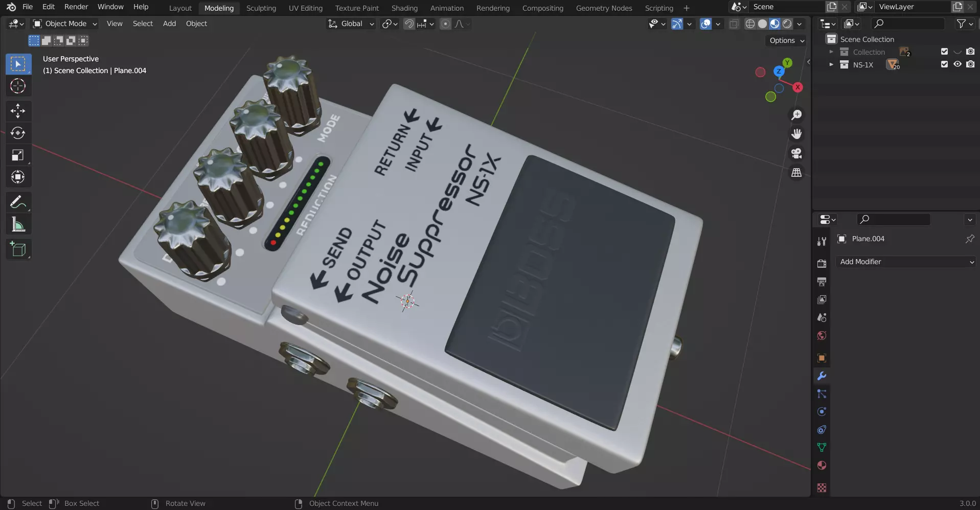This screenshot has height=510, width=980.
Task: Open Render properties tab
Action: point(822,264)
